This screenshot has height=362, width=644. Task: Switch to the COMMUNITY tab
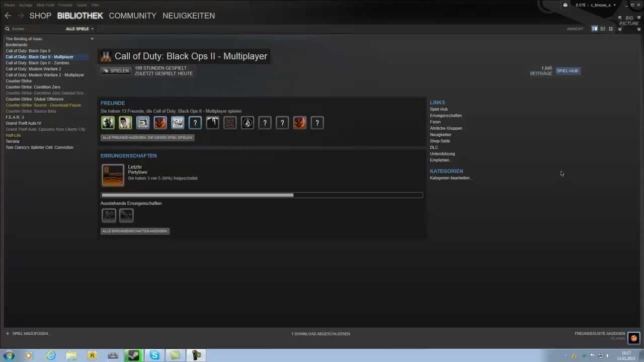click(132, 16)
